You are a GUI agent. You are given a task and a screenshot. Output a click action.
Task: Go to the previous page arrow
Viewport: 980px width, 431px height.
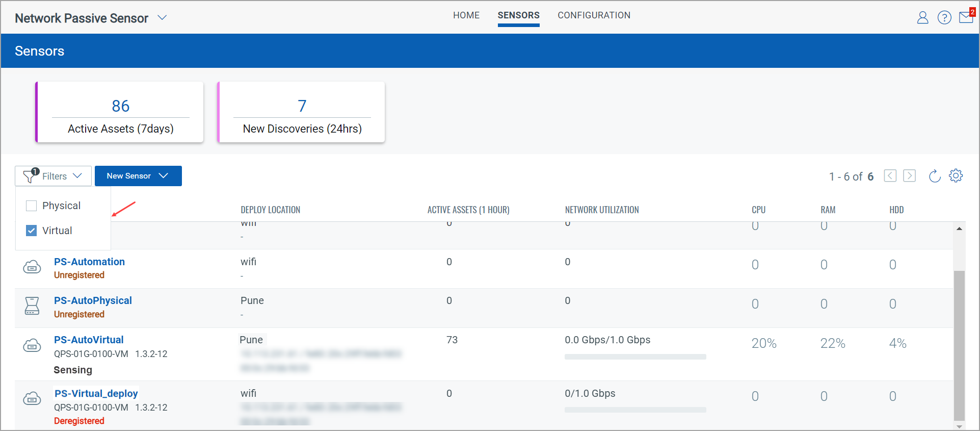click(x=890, y=176)
